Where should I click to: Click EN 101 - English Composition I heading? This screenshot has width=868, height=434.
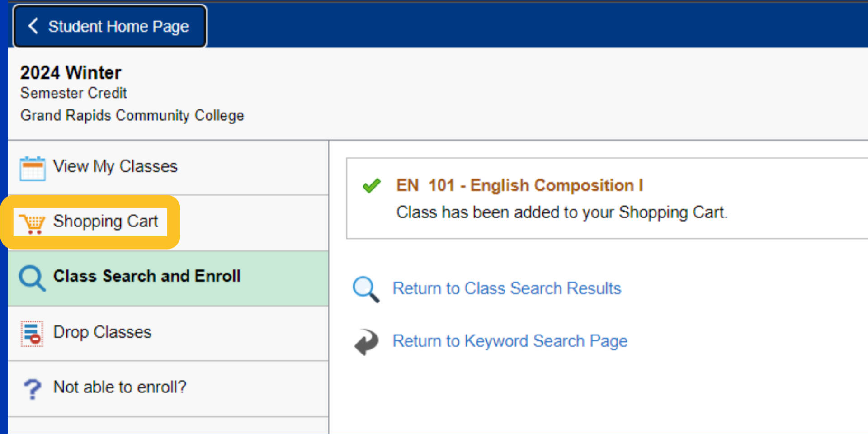[519, 185]
